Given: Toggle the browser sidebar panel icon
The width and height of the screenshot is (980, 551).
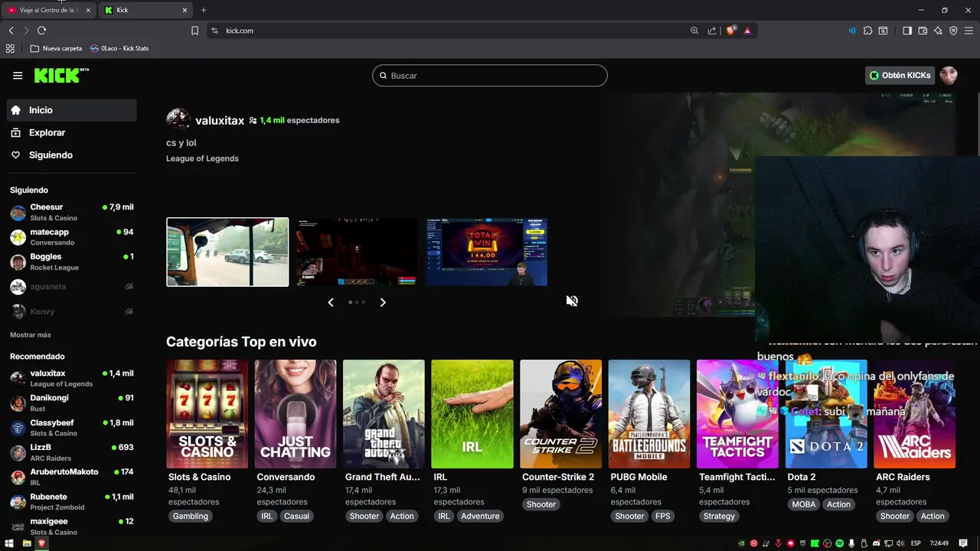Looking at the screenshot, I should tap(907, 31).
